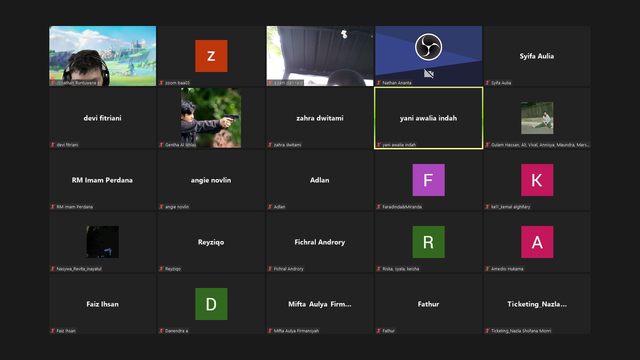Click muted mic icon beside Nasywa_Revita label
Viewport: 640px width, 360px height.
(53, 269)
